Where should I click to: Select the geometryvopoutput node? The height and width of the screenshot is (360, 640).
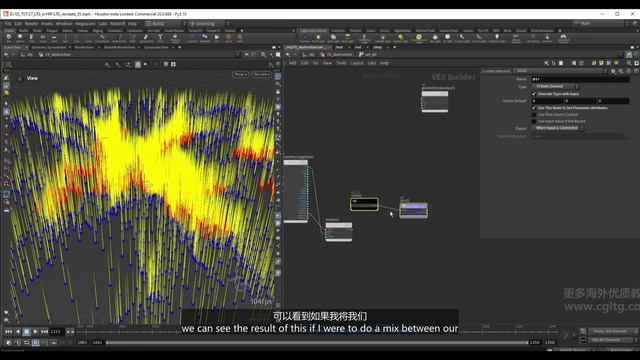(x=435, y=102)
